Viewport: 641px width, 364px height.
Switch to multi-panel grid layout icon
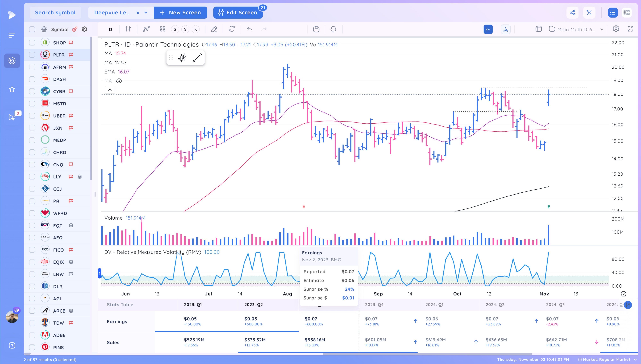(626, 12)
